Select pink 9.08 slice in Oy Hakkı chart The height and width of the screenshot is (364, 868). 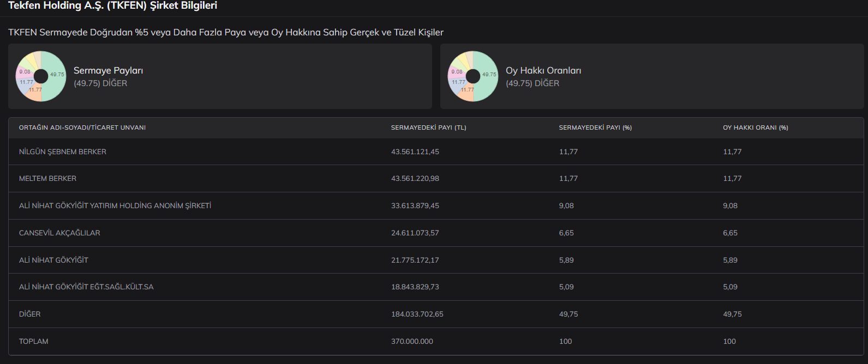coord(457,71)
